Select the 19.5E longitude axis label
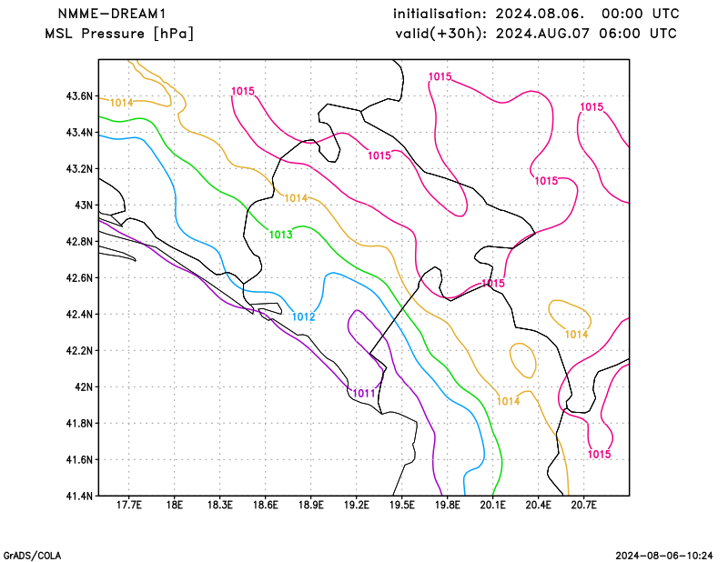This screenshot has width=728, height=562. pyautogui.click(x=402, y=505)
